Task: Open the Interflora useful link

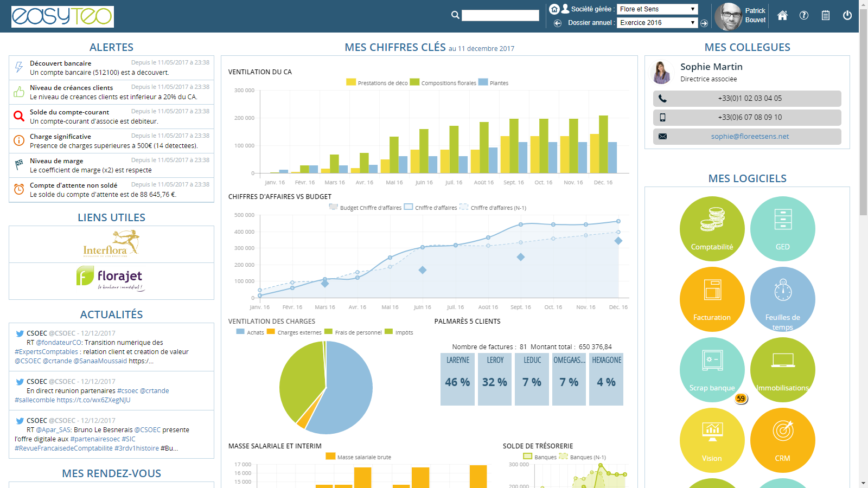Action: (111, 244)
